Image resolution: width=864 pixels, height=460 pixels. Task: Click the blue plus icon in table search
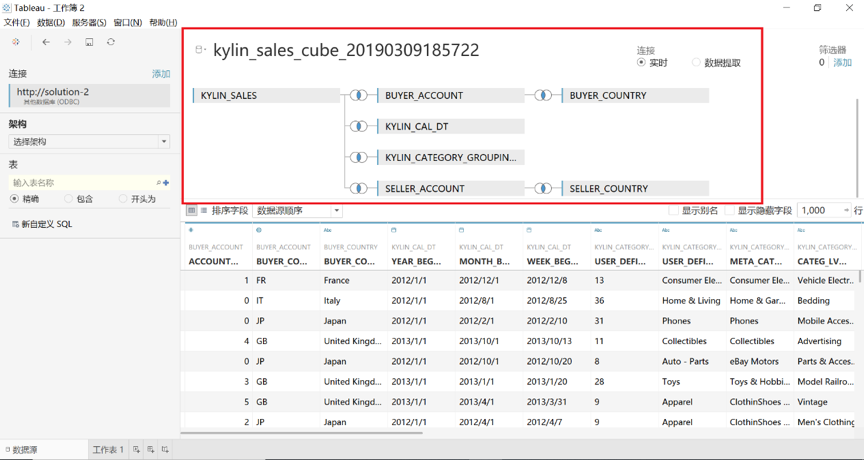[x=166, y=183]
